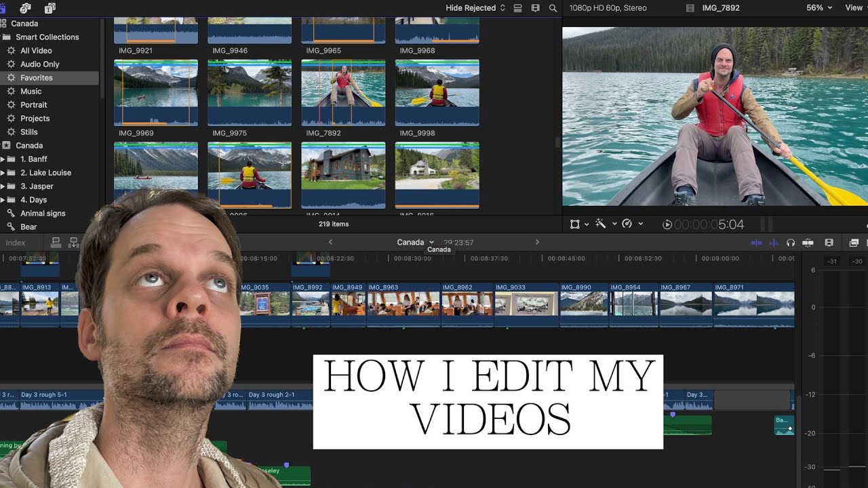Go forward in timeline history
Viewport: 868px width, 488px height.
click(x=537, y=242)
